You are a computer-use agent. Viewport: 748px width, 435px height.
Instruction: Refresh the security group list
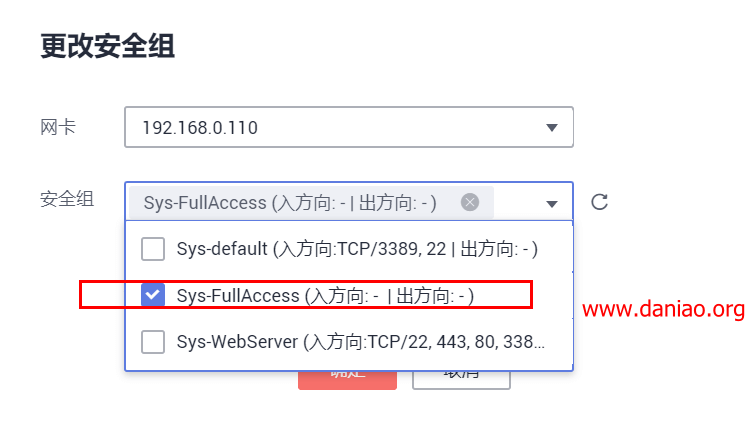[x=599, y=202]
